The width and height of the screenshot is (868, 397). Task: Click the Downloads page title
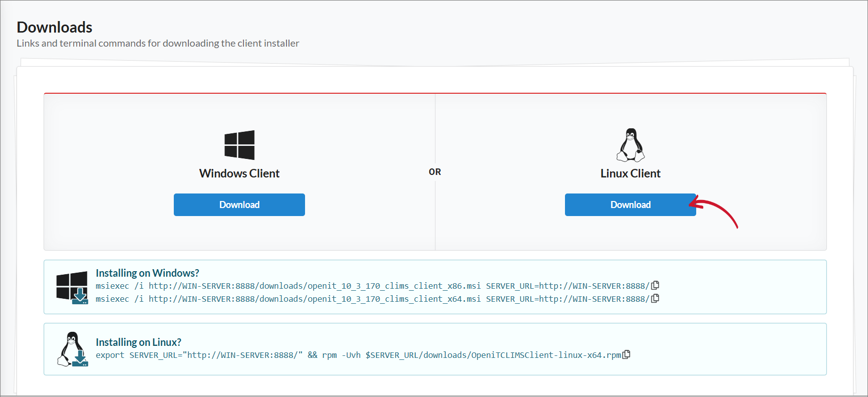55,27
